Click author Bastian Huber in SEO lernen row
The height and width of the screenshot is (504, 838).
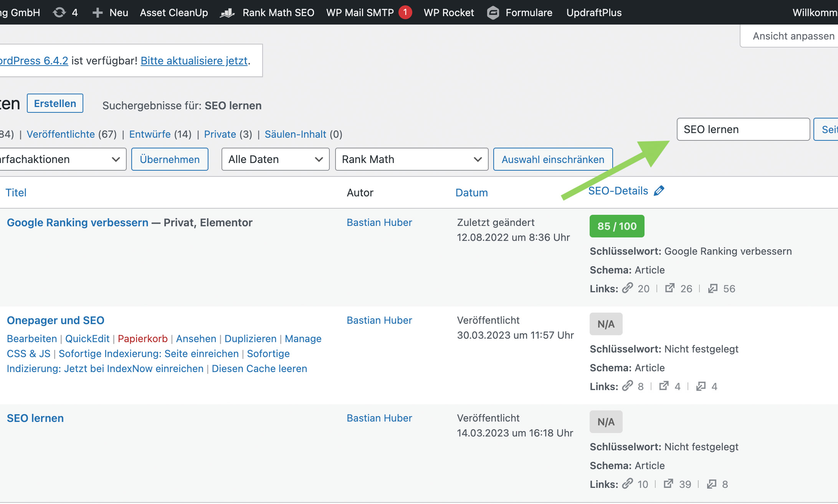click(x=379, y=418)
